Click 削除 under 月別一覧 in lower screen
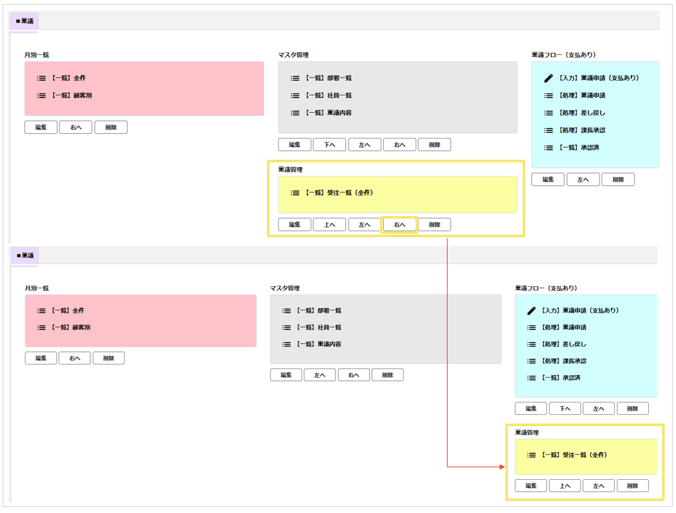Viewport: 676px width, 513px height. pyautogui.click(x=109, y=358)
